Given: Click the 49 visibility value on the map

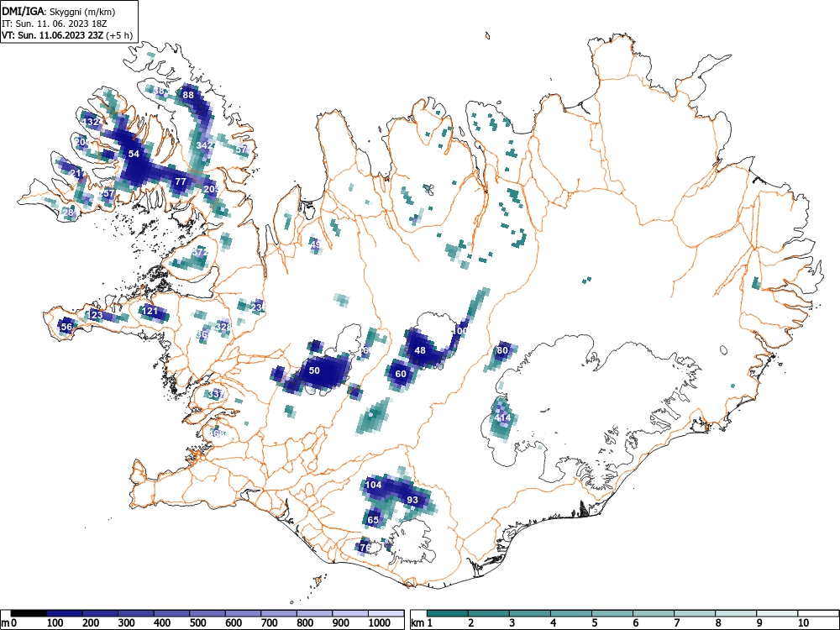Looking at the screenshot, I should point(316,244).
